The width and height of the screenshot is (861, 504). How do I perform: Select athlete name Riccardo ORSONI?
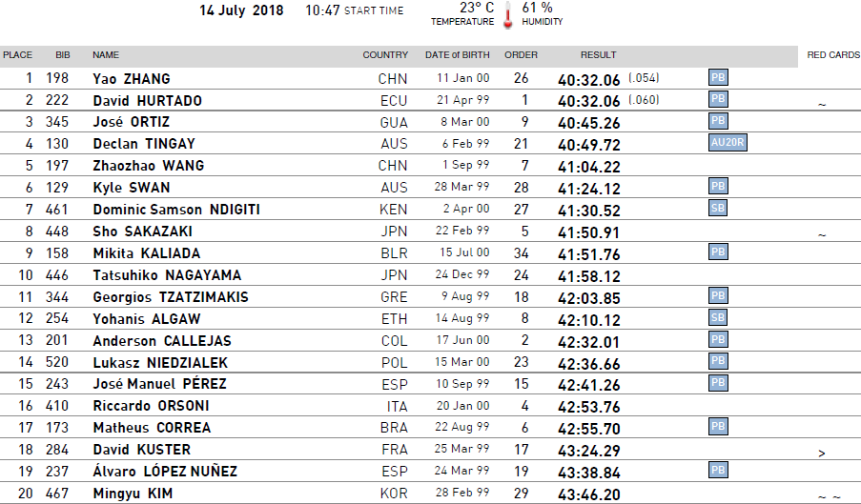point(151,406)
